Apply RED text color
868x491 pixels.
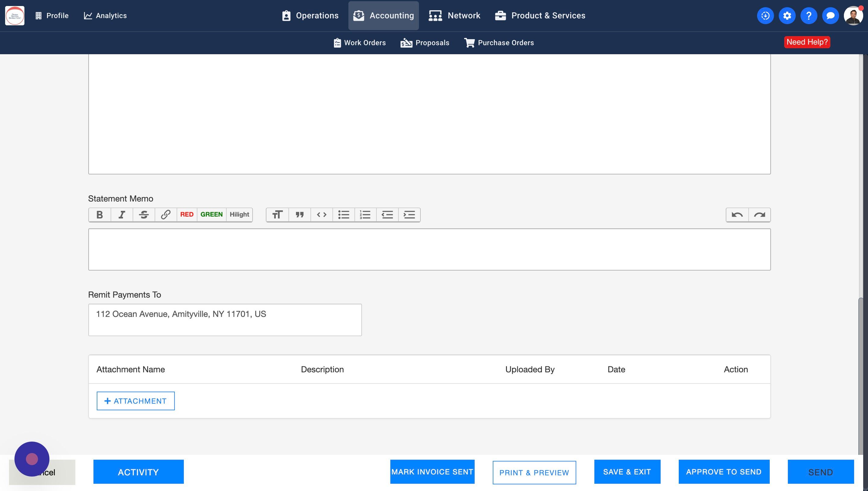pyautogui.click(x=187, y=214)
